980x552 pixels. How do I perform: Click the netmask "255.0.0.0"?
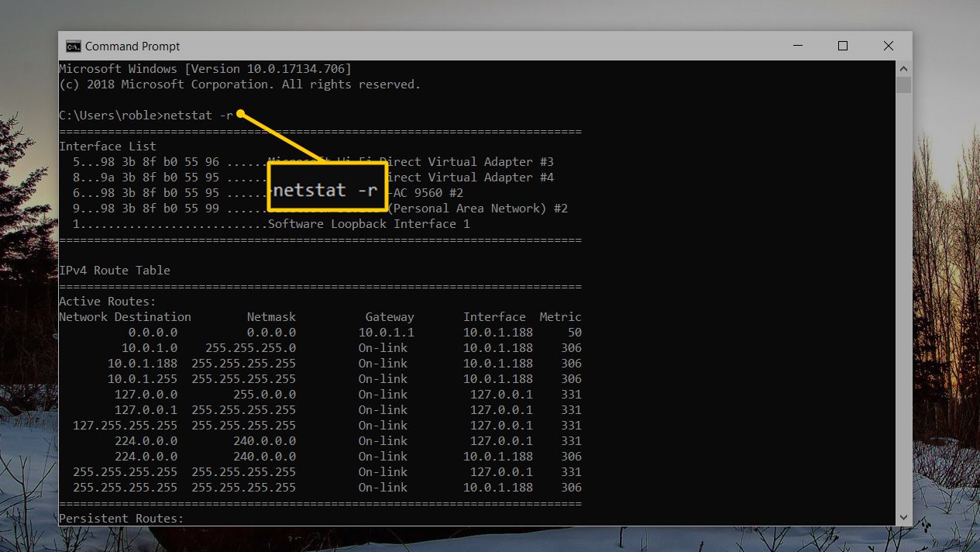point(264,395)
